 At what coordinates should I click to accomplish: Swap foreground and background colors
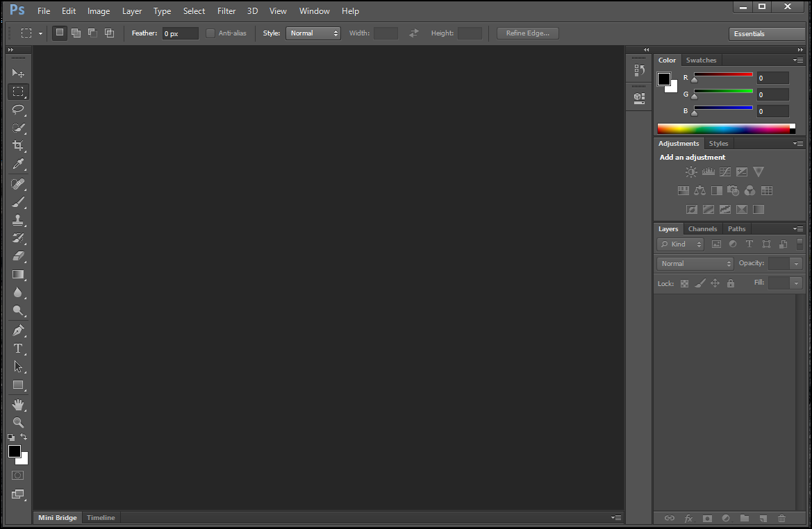(x=24, y=437)
